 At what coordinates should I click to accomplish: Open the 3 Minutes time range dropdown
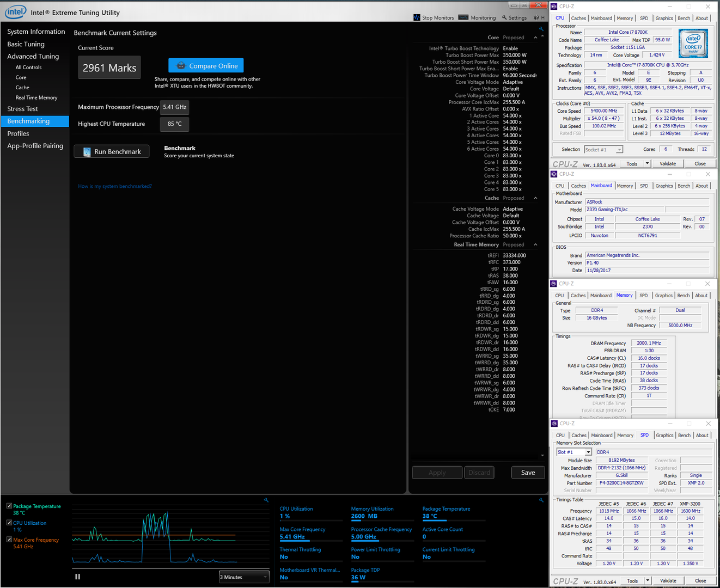tap(244, 577)
